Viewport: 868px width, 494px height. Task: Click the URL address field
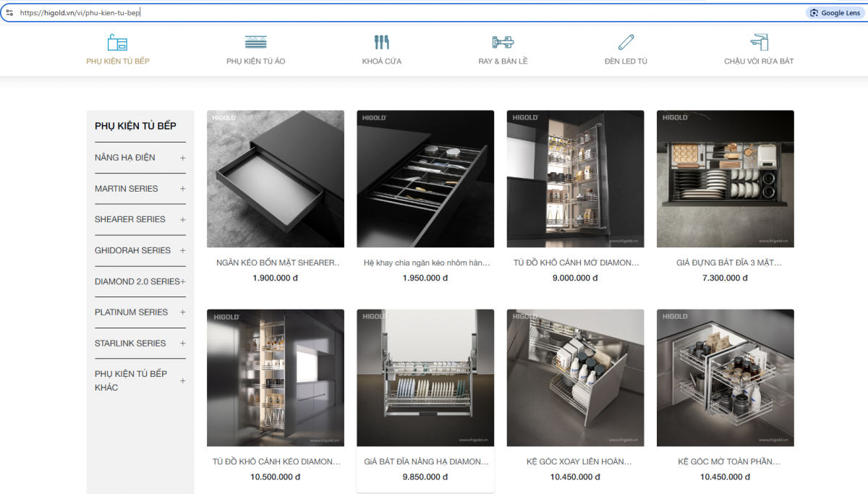click(405, 13)
